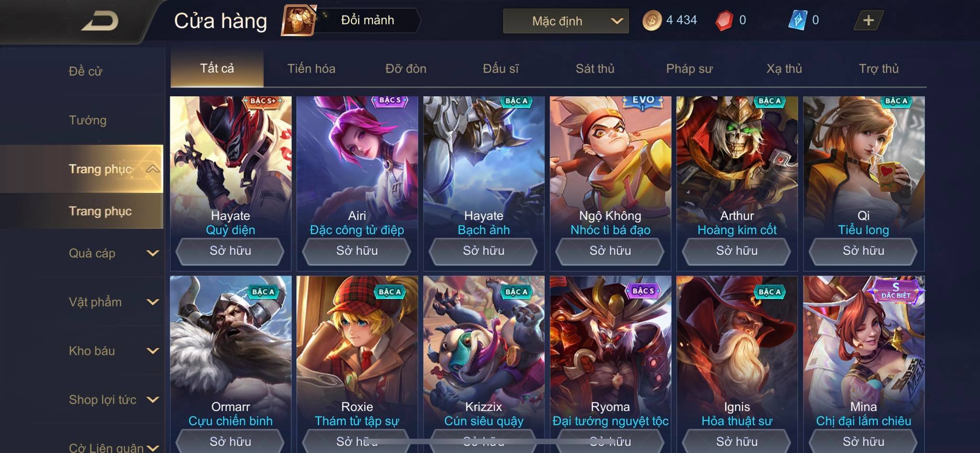980x453 pixels.
Task: Tap the gold coin currency icon
Action: [x=651, y=21]
